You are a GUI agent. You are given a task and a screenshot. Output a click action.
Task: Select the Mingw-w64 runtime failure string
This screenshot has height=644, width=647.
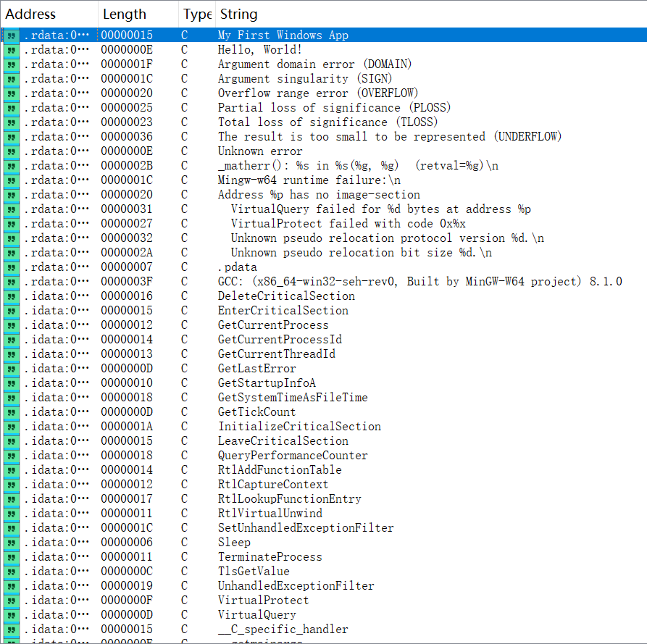(x=309, y=180)
